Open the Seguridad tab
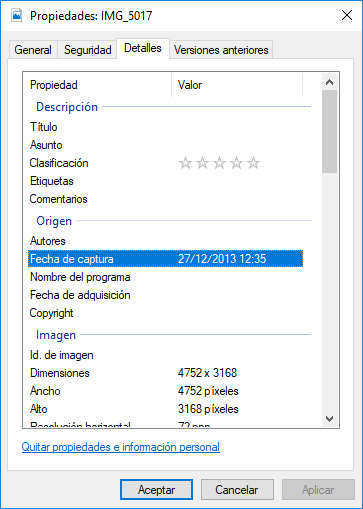Viewport: 363px width, 509px height. tap(87, 50)
